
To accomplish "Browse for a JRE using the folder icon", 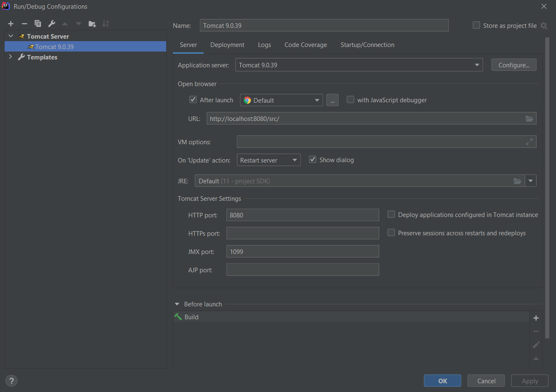I will tap(517, 181).
